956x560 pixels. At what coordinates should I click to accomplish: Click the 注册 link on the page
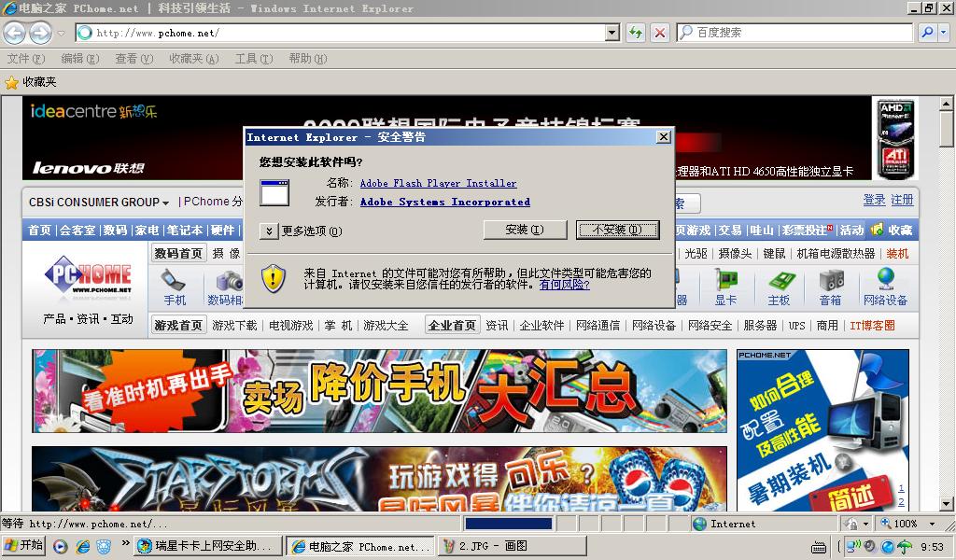coord(902,200)
